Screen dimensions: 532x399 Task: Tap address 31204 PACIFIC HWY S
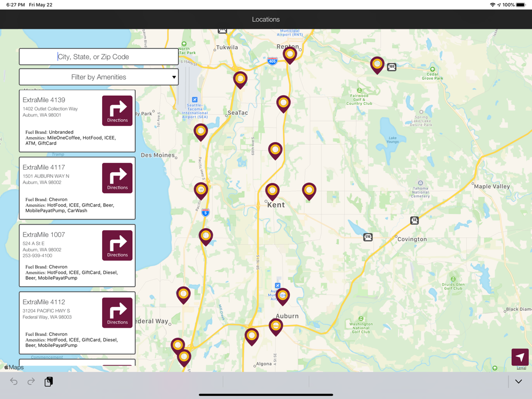(x=46, y=311)
